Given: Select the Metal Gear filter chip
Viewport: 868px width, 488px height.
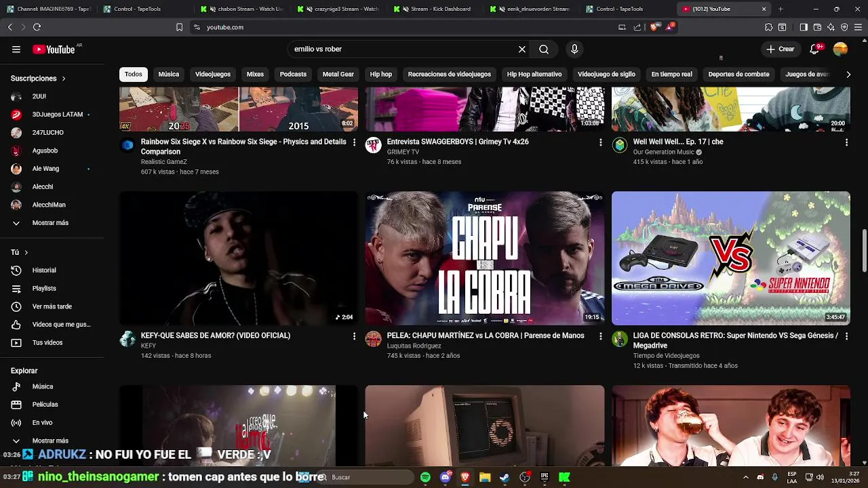Looking at the screenshot, I should 338,75.
